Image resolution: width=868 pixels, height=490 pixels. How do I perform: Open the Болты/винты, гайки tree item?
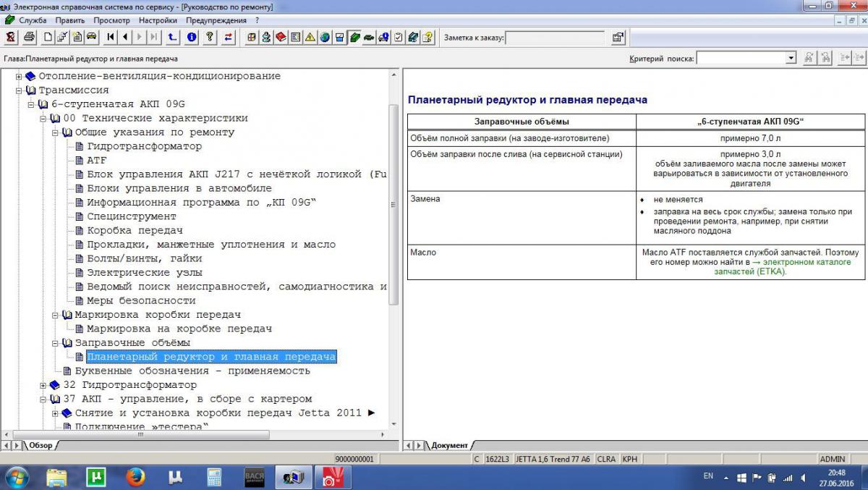coord(145,258)
